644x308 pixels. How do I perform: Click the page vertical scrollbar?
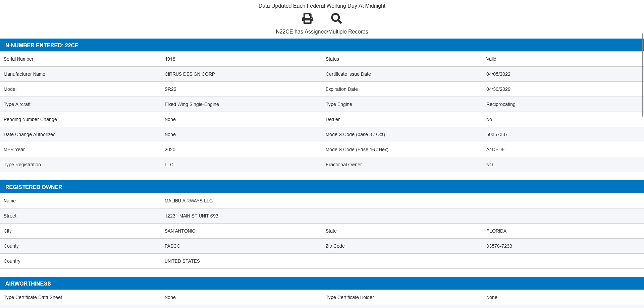643,75
